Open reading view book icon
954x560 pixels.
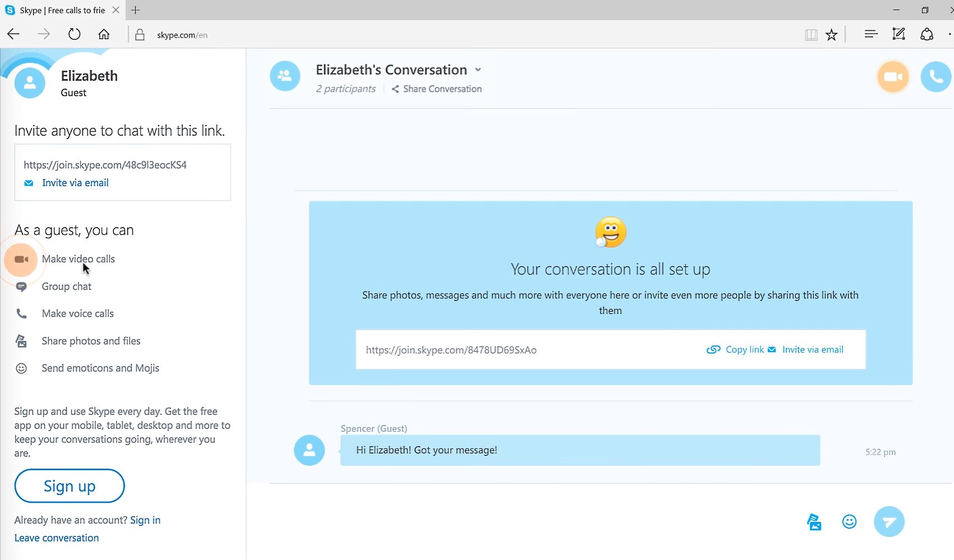click(x=811, y=35)
